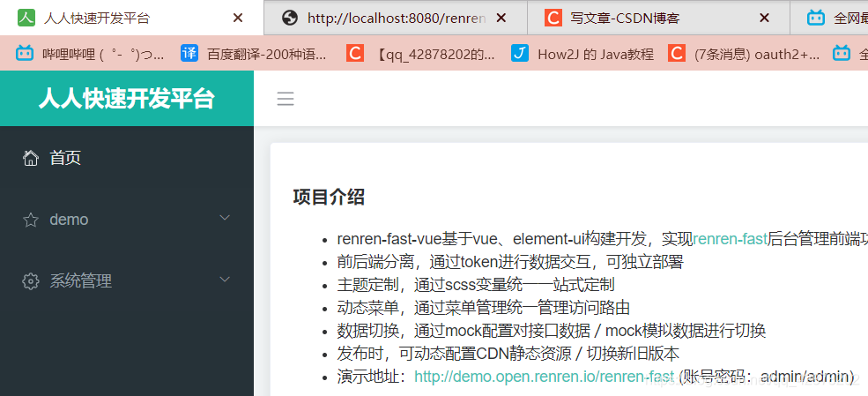Open 首页 in the sidebar

(127, 158)
